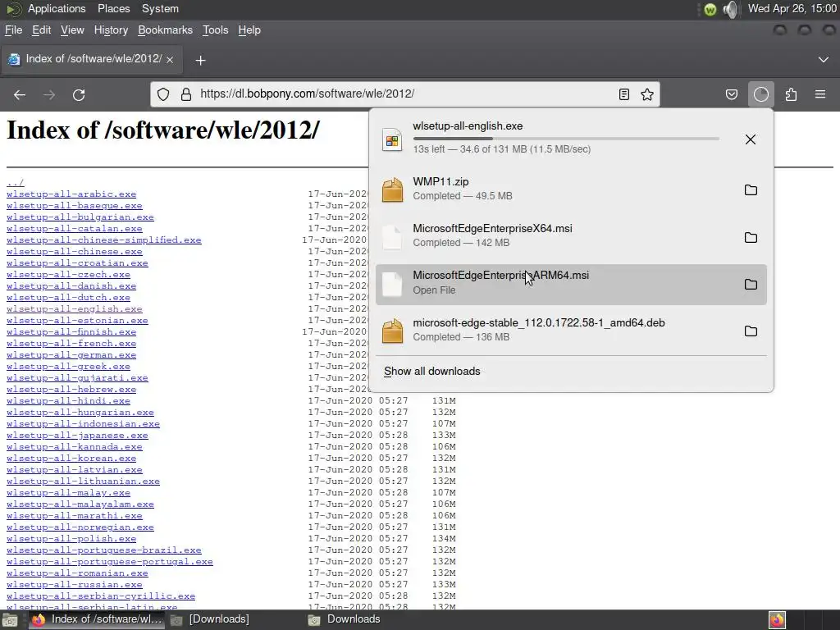Click the volume speaker icon in tray

click(x=730, y=9)
